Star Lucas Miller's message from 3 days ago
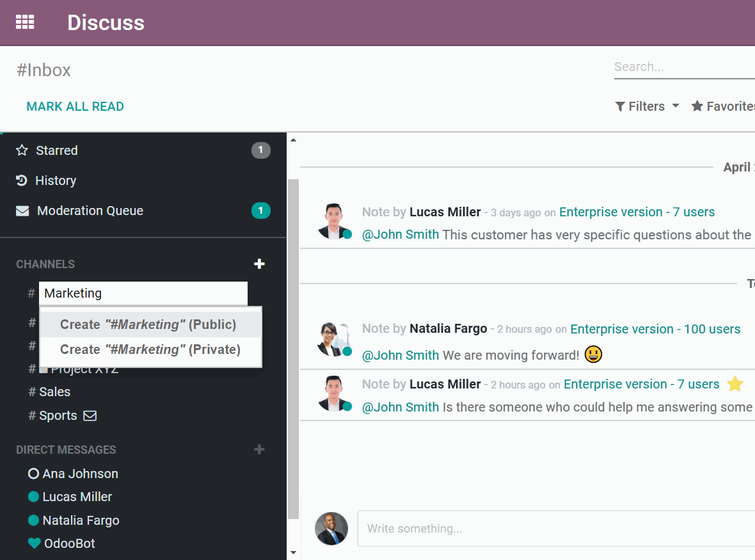755x560 pixels. (x=735, y=212)
